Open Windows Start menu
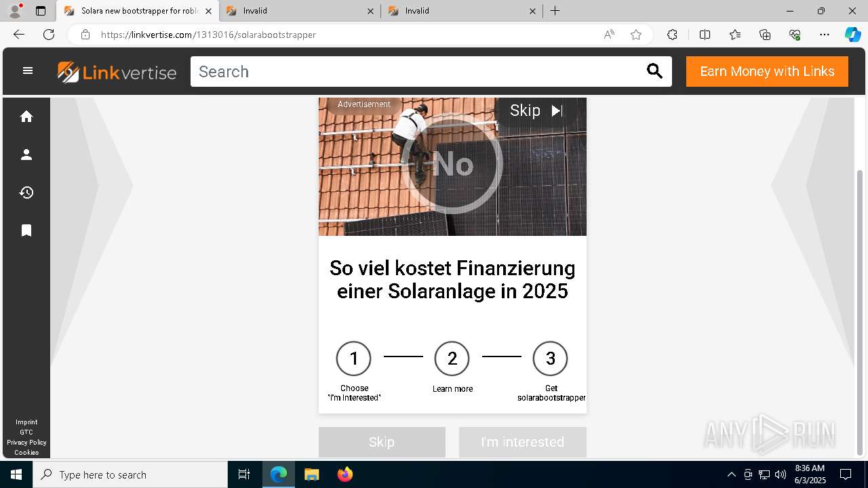The image size is (868, 488). click(x=16, y=474)
